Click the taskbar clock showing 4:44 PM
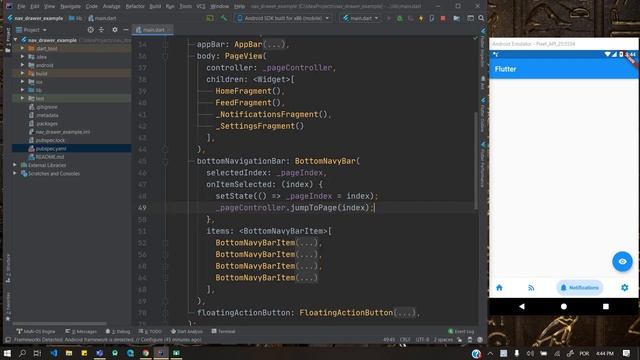Viewport: 640px width, 360px height. (604, 353)
